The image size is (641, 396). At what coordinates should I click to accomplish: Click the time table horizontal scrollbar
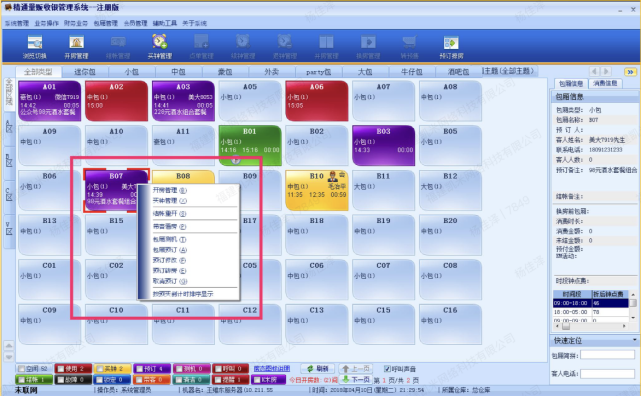click(590, 326)
